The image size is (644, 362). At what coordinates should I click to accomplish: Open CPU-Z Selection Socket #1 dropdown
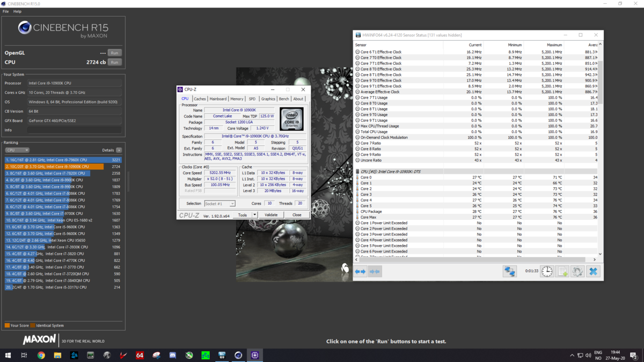[219, 204]
